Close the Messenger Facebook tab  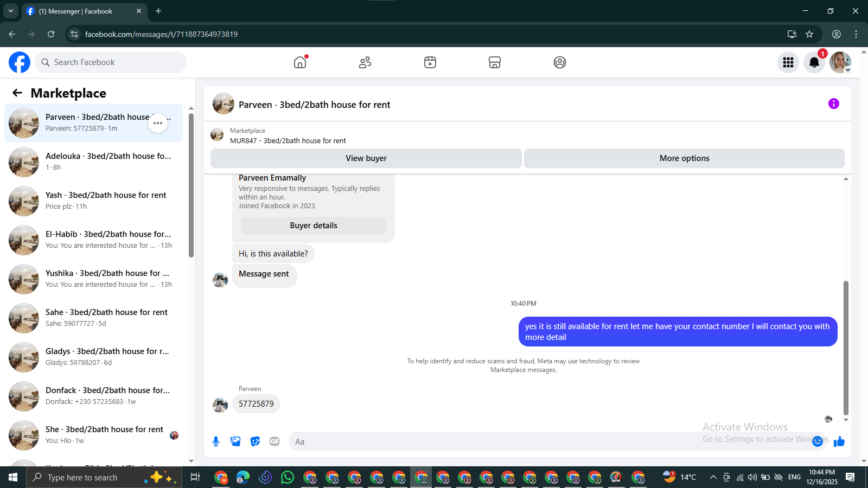click(x=139, y=11)
